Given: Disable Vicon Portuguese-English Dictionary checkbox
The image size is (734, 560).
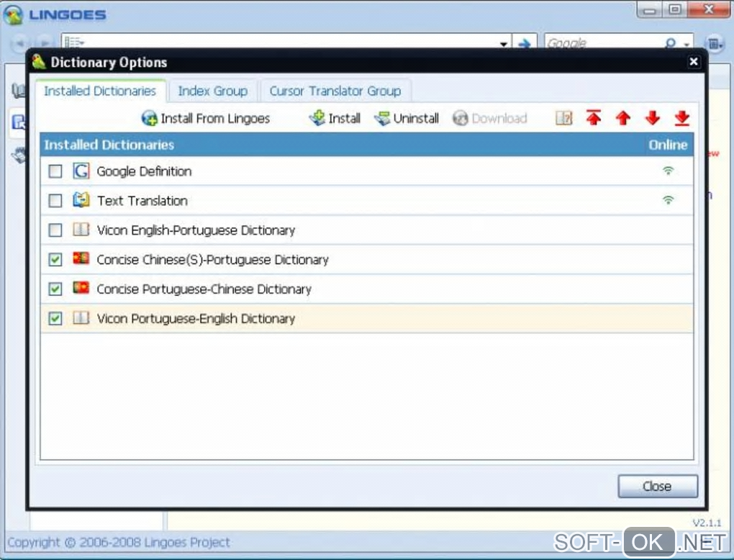Looking at the screenshot, I should coord(55,318).
